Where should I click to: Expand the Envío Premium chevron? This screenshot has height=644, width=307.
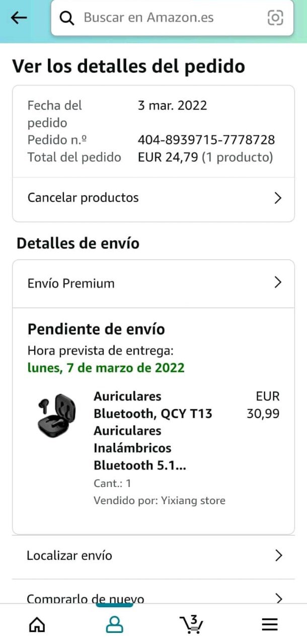click(278, 283)
